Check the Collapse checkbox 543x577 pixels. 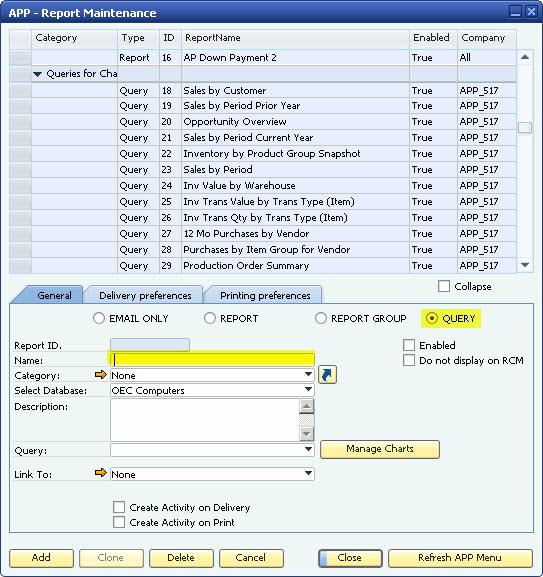(x=444, y=286)
